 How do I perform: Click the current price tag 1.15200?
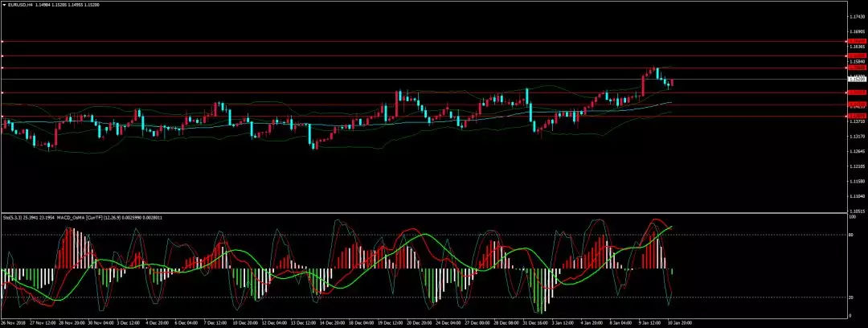(x=857, y=80)
